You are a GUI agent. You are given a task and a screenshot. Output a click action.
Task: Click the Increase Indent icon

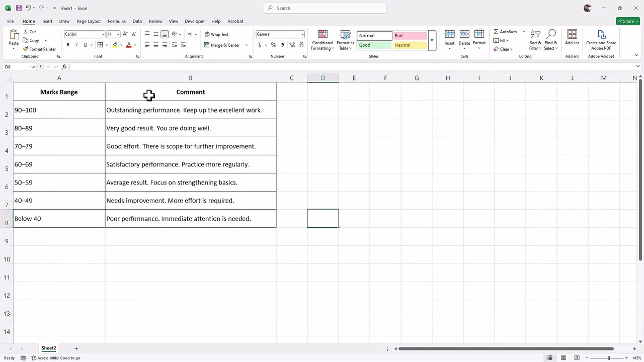[x=183, y=45]
